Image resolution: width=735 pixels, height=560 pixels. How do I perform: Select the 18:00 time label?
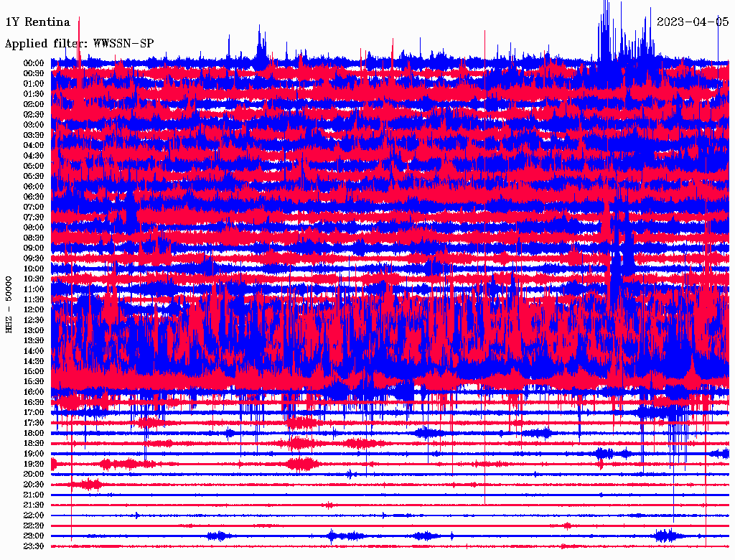click(34, 434)
